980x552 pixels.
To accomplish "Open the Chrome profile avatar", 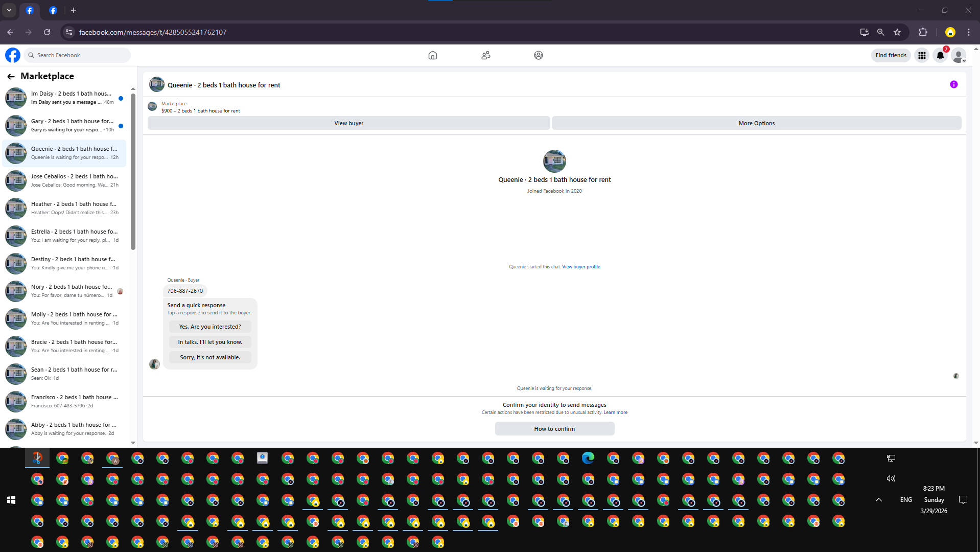I will click(950, 32).
